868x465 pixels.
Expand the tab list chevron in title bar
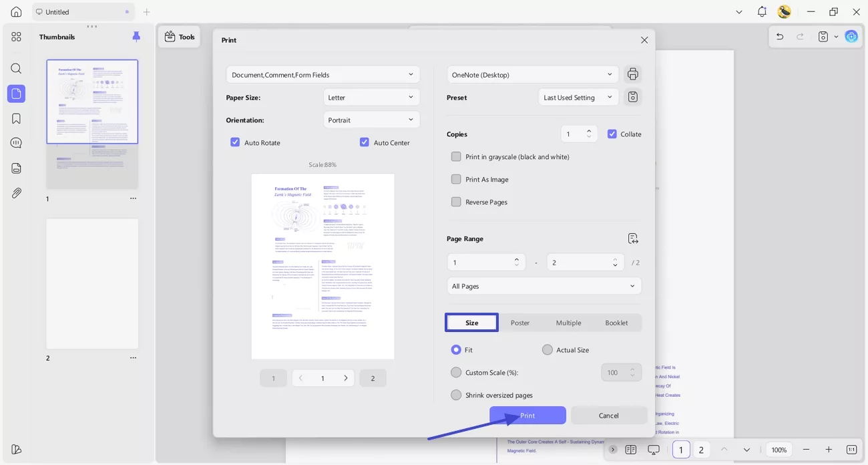pyautogui.click(x=739, y=12)
